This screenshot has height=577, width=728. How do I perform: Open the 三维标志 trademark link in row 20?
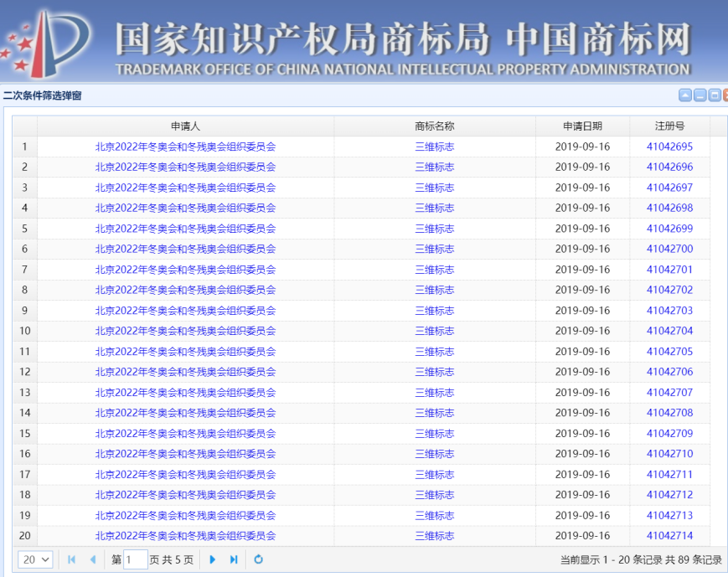[x=435, y=536]
